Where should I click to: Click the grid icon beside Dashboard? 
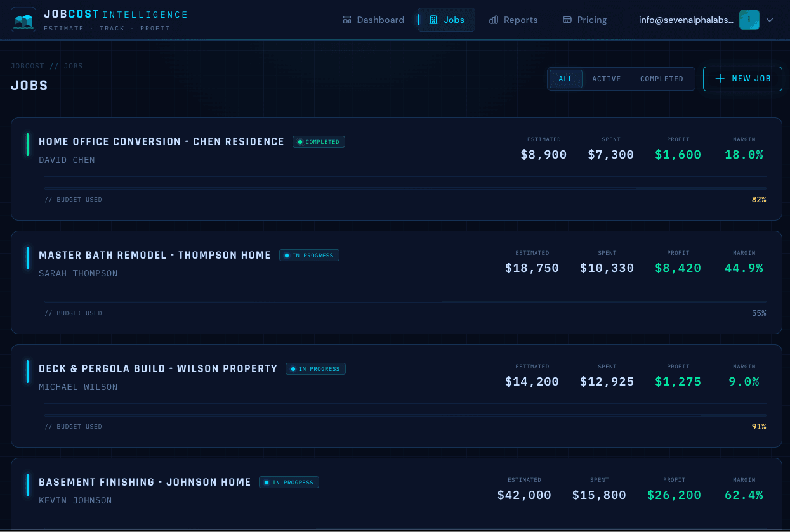click(x=346, y=20)
